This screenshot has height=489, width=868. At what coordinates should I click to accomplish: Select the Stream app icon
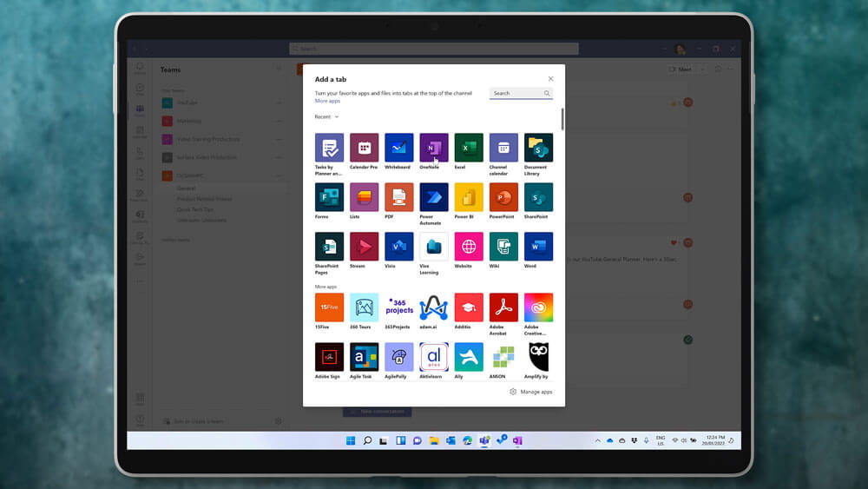(364, 247)
